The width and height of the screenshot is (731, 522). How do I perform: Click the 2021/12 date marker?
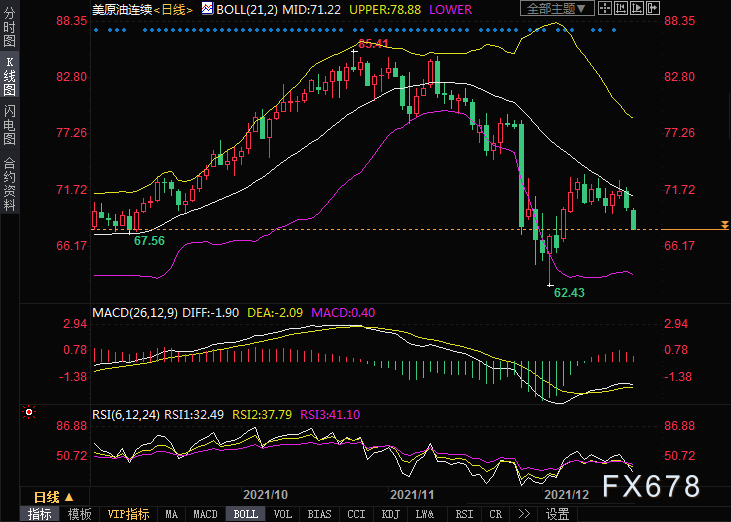coord(567,495)
